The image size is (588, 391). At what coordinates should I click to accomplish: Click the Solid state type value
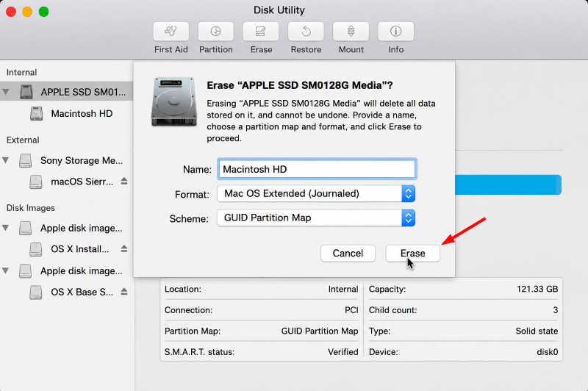coord(537,331)
